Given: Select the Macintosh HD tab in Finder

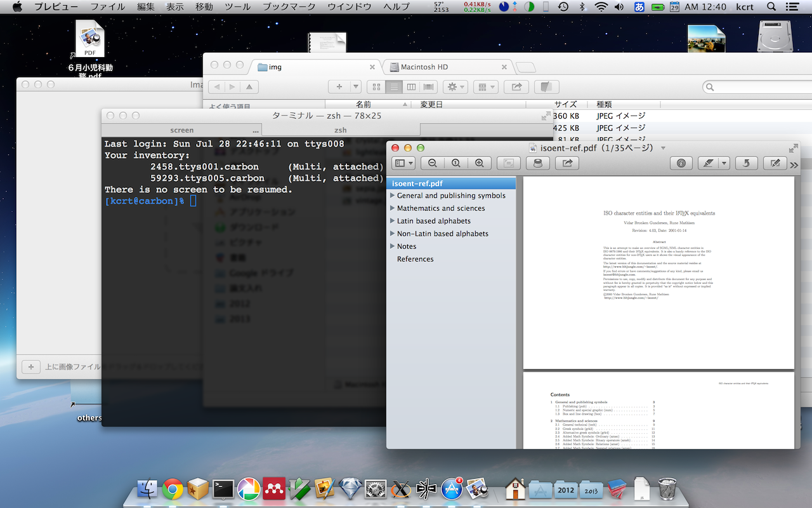Looking at the screenshot, I should click(448, 67).
